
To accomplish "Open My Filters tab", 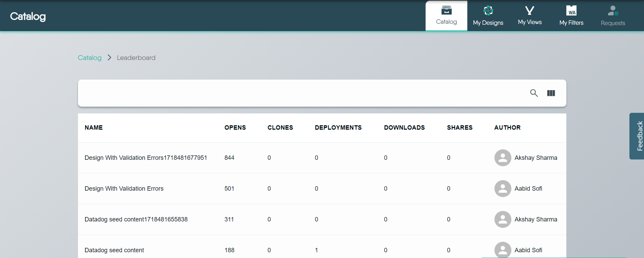I will pyautogui.click(x=571, y=16).
